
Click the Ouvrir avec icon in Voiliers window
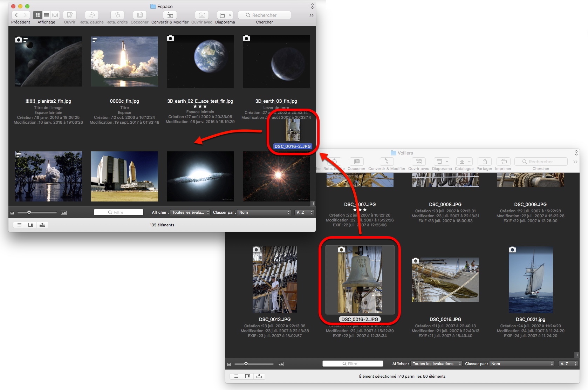pos(419,162)
